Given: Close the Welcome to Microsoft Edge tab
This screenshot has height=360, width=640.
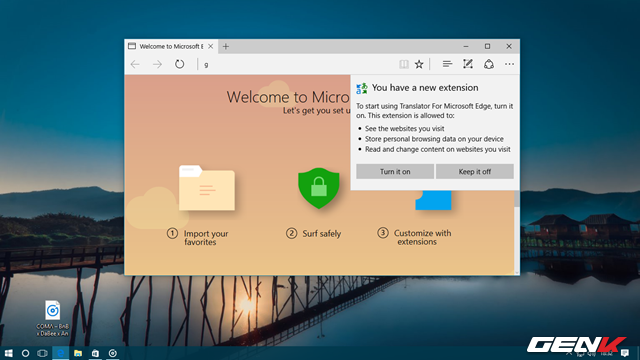Looking at the screenshot, I should pyautogui.click(x=211, y=47).
